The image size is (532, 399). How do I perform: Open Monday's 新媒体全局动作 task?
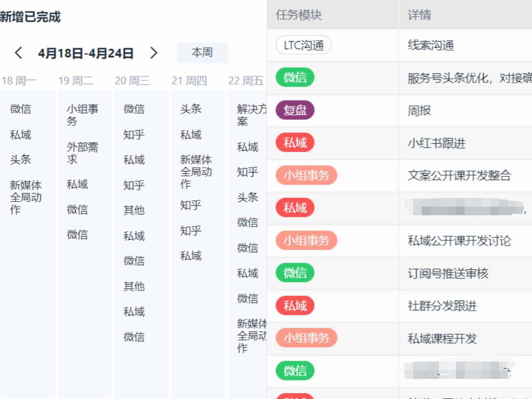point(25,197)
